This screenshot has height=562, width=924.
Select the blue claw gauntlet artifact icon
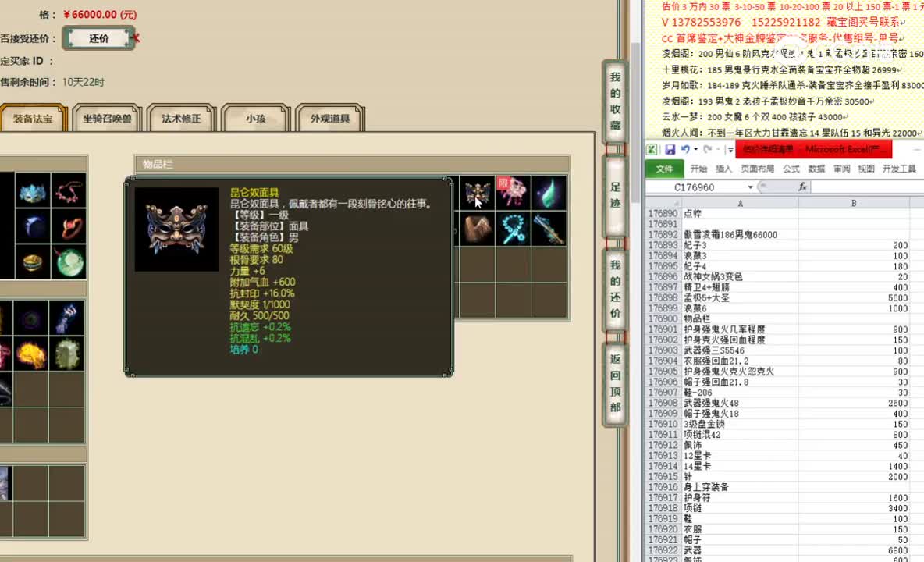tap(66, 318)
